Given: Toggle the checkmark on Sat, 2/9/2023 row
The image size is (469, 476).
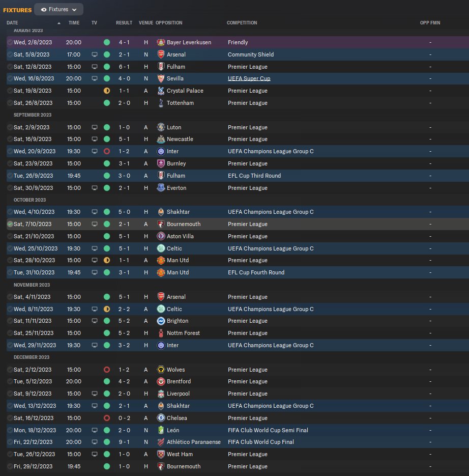Looking at the screenshot, I should click(10, 127).
